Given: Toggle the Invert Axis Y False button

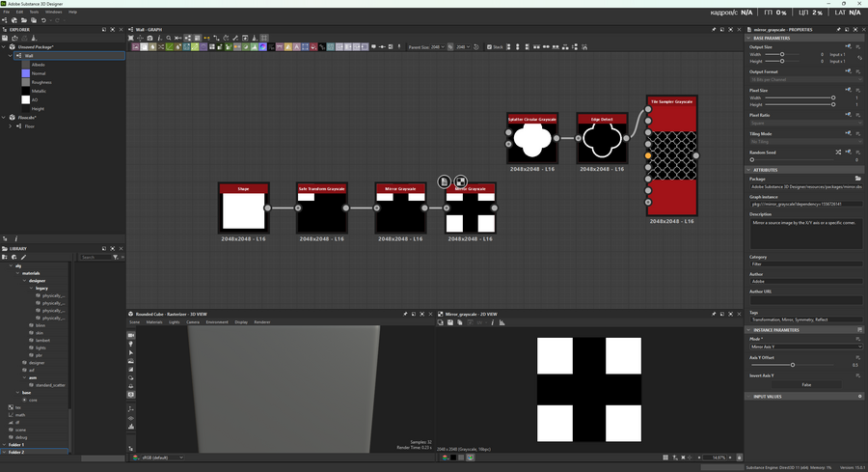Looking at the screenshot, I should pyautogui.click(x=805, y=384).
